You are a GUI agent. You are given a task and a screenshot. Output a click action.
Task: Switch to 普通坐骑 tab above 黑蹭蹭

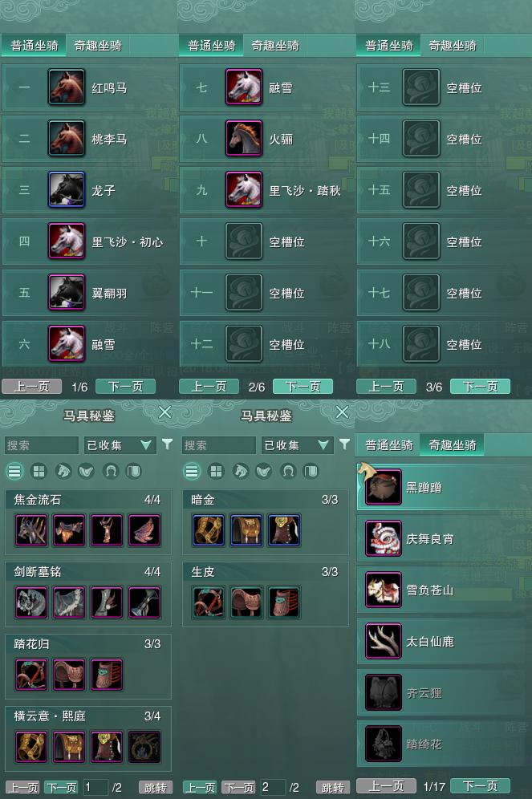389,445
